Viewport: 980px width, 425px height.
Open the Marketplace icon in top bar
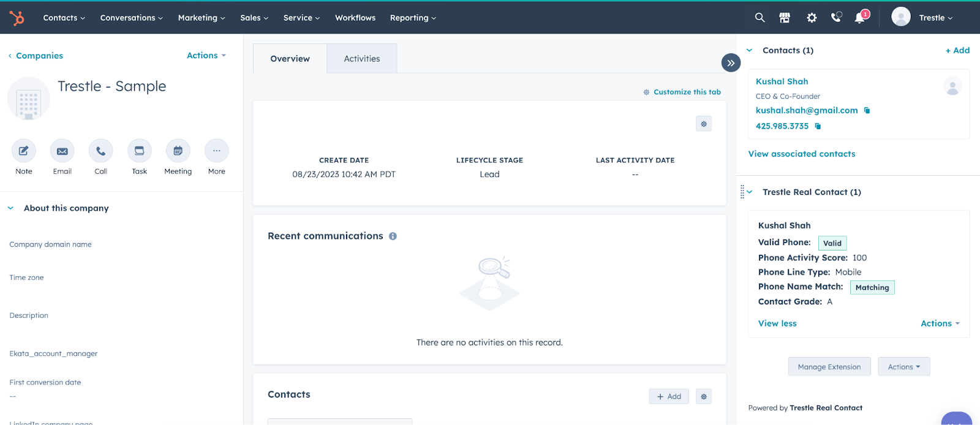[785, 18]
